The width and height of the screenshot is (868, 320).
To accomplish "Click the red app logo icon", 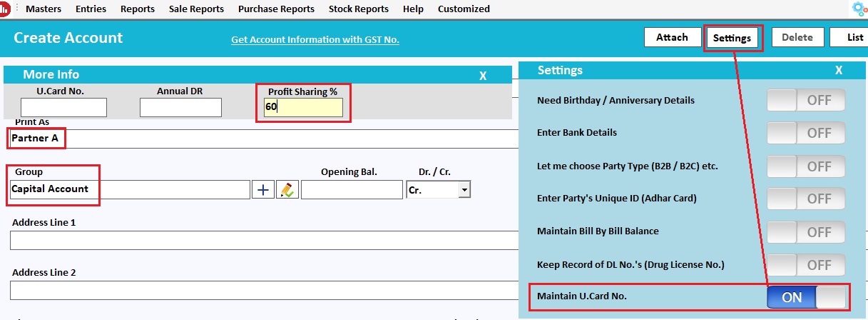I will coord(4,9).
